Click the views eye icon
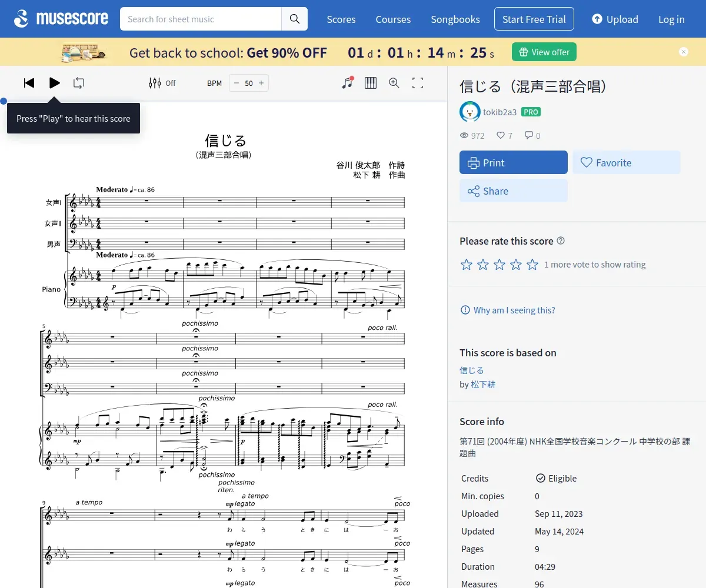The width and height of the screenshot is (706, 588). (x=464, y=135)
